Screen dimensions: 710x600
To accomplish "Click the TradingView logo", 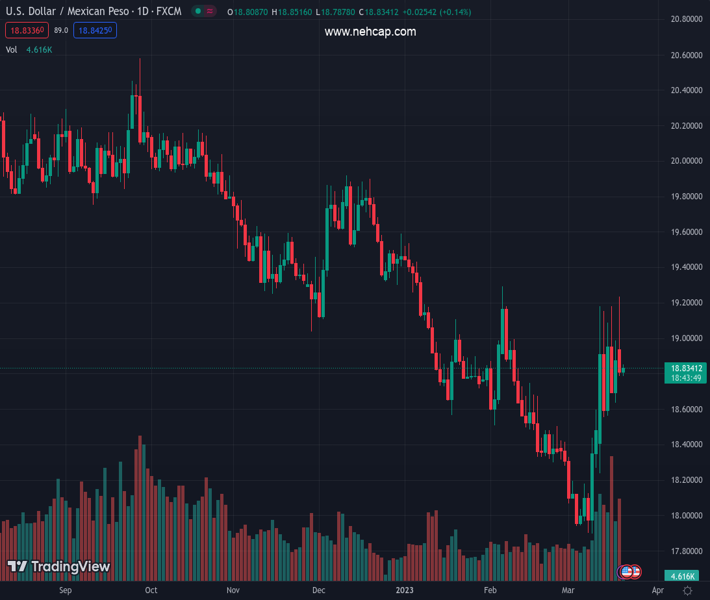I will pos(59,567).
